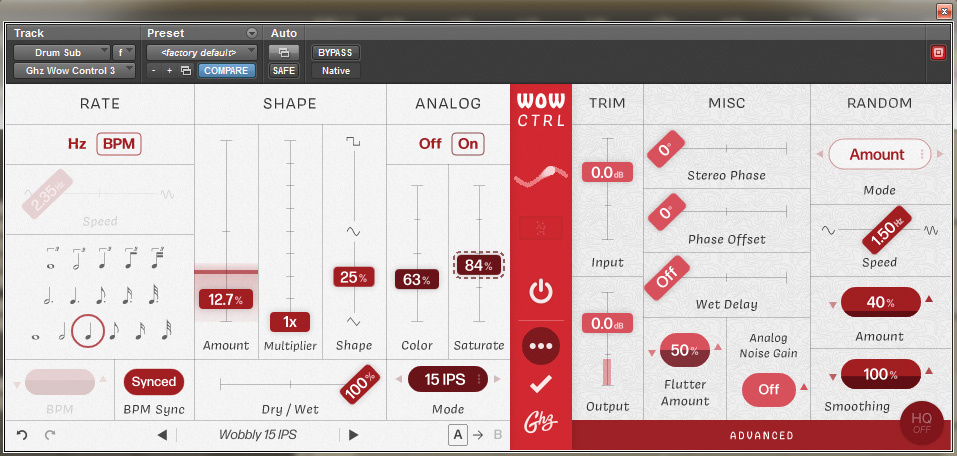The width and height of the screenshot is (957, 456).
Task: Select snapshot B
Action: [x=497, y=435]
